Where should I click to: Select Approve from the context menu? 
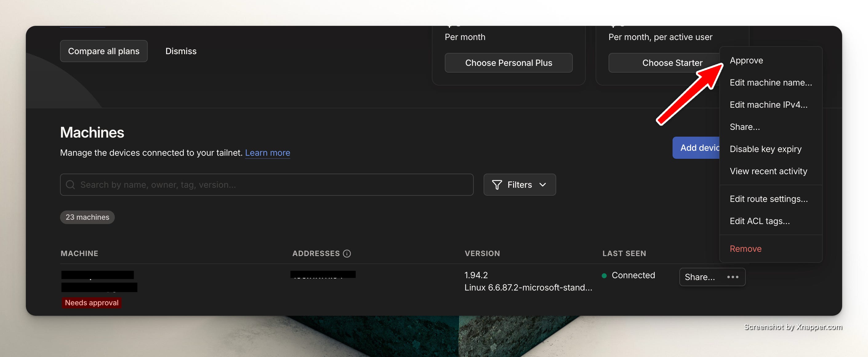(746, 60)
